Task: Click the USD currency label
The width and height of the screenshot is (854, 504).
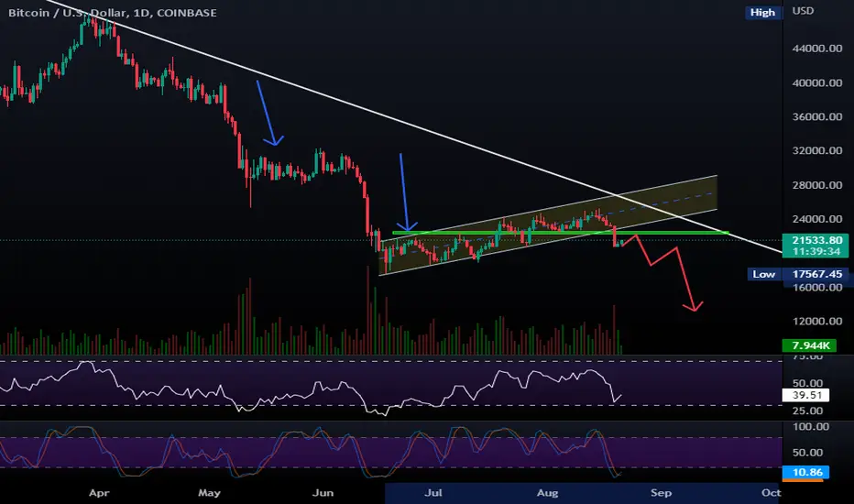Action: (x=803, y=10)
